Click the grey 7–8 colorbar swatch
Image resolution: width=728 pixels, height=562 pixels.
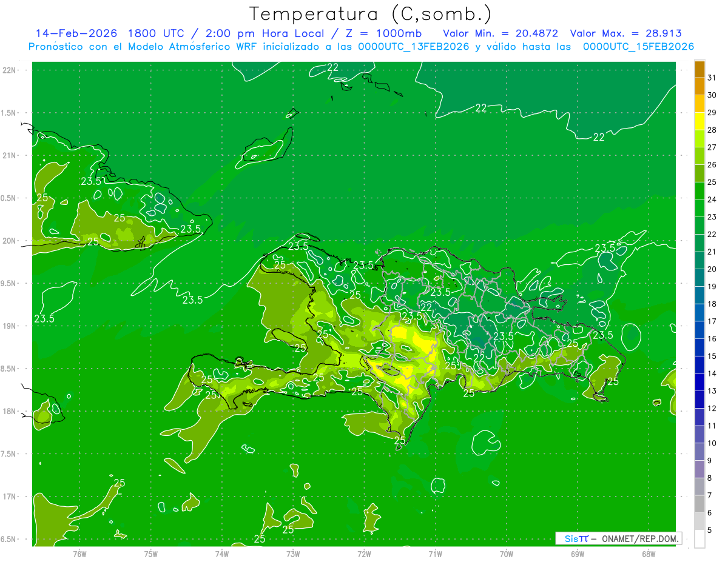tap(699, 487)
